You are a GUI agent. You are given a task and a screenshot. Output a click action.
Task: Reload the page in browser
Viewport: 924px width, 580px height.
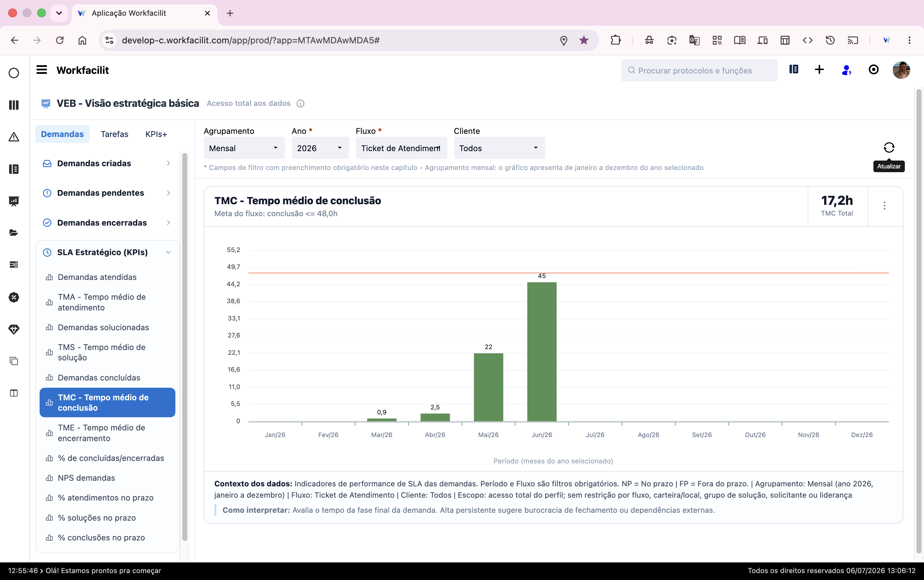[59, 40]
